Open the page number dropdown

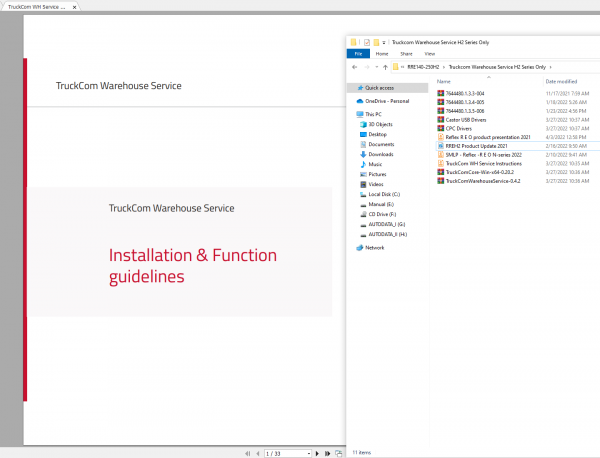pos(308,454)
